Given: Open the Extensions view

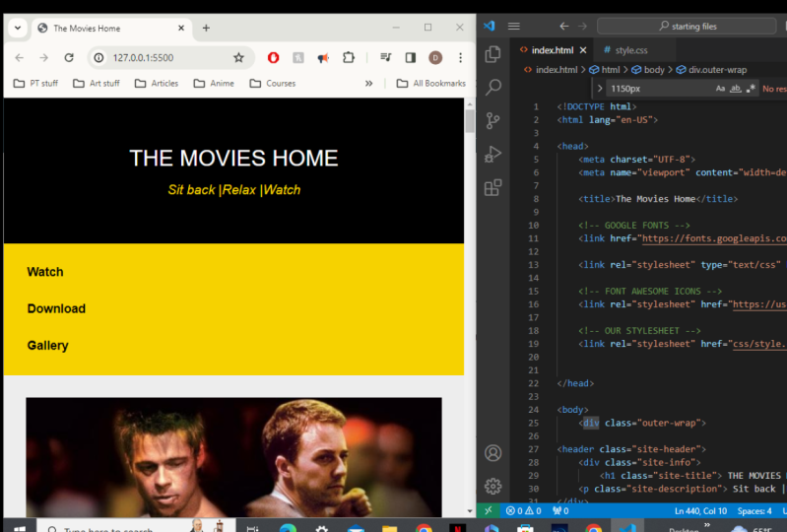Looking at the screenshot, I should pos(492,188).
